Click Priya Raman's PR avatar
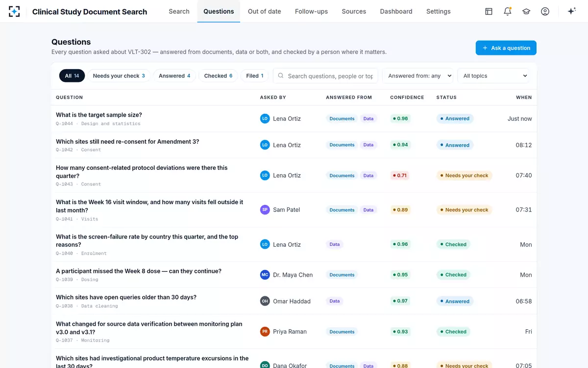588x368 pixels. [265, 332]
